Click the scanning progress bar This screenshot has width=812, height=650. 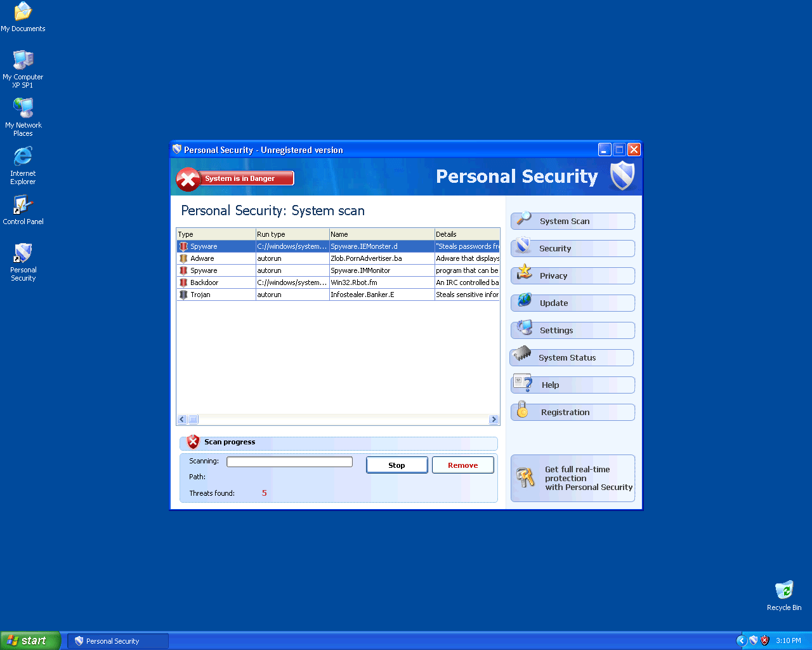pos(289,461)
